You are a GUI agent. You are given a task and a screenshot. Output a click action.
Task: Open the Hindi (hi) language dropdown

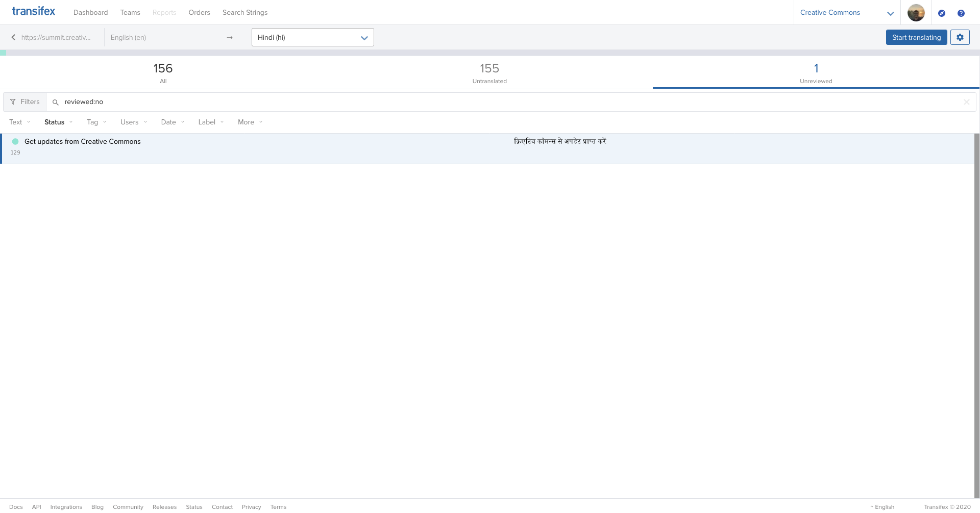(x=312, y=37)
